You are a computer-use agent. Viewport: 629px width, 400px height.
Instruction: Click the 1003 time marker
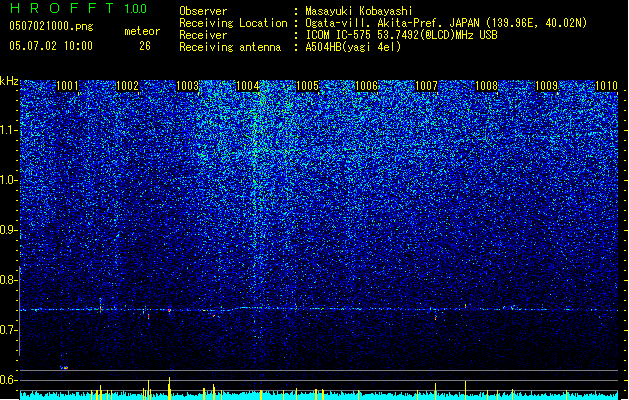coord(187,86)
